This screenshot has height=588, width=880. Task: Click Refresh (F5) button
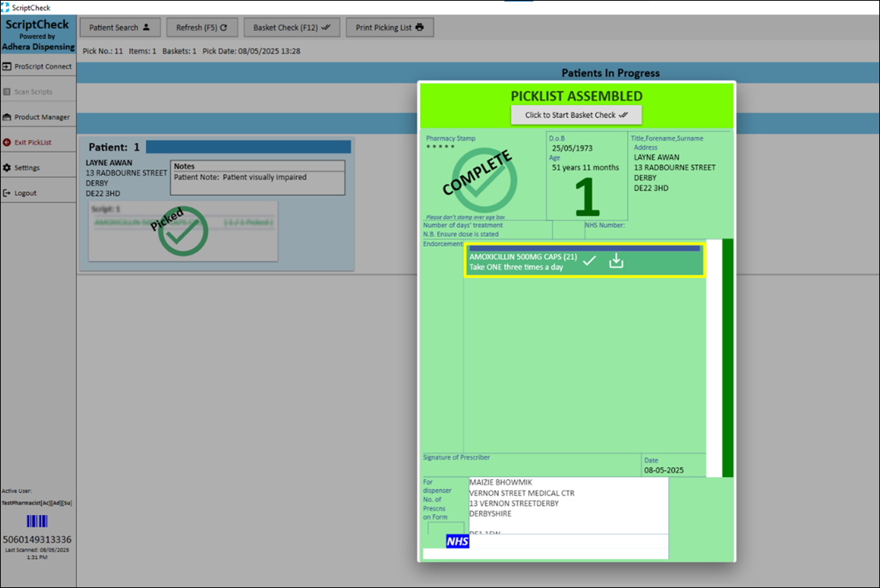(202, 28)
